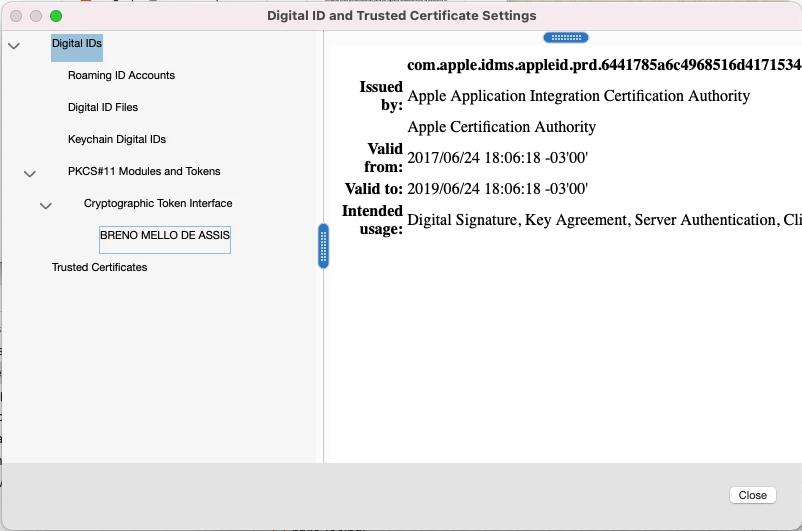Select PKCS#11 Modules and Tokens
The height and width of the screenshot is (531, 802).
[144, 171]
